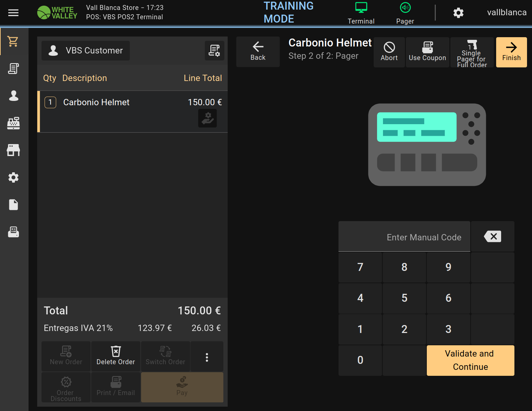Switch to Terminal mode in header
The image size is (532, 411).
pos(361,13)
